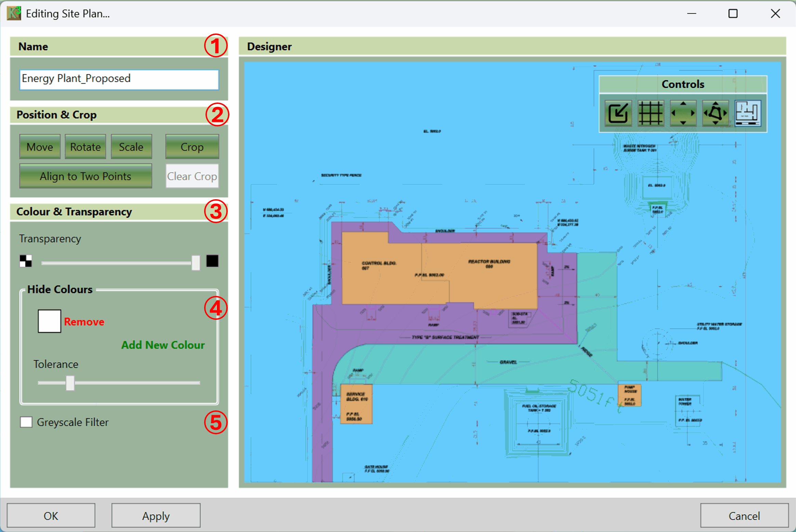The height and width of the screenshot is (532, 796).
Task: Toggle the grid lines icon
Action: [651, 113]
